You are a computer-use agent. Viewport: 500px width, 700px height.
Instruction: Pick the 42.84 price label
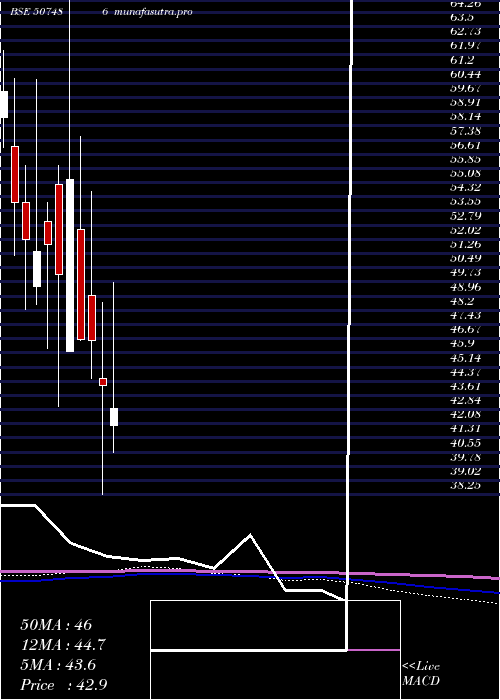tap(465, 401)
